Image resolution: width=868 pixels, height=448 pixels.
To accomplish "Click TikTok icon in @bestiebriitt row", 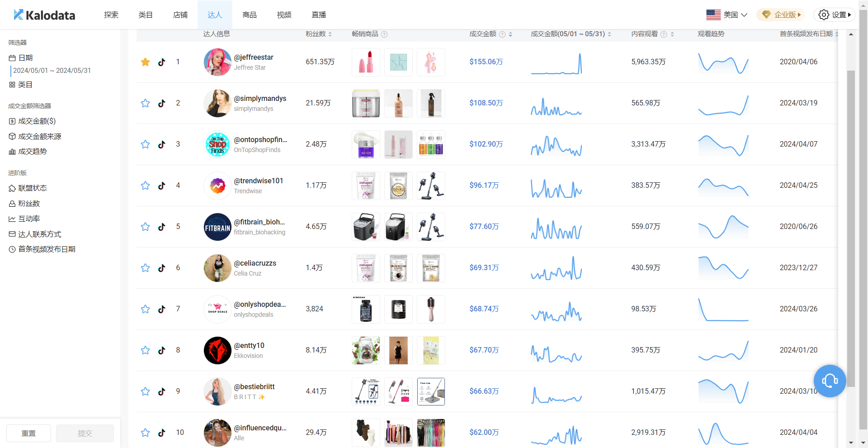I will (161, 391).
